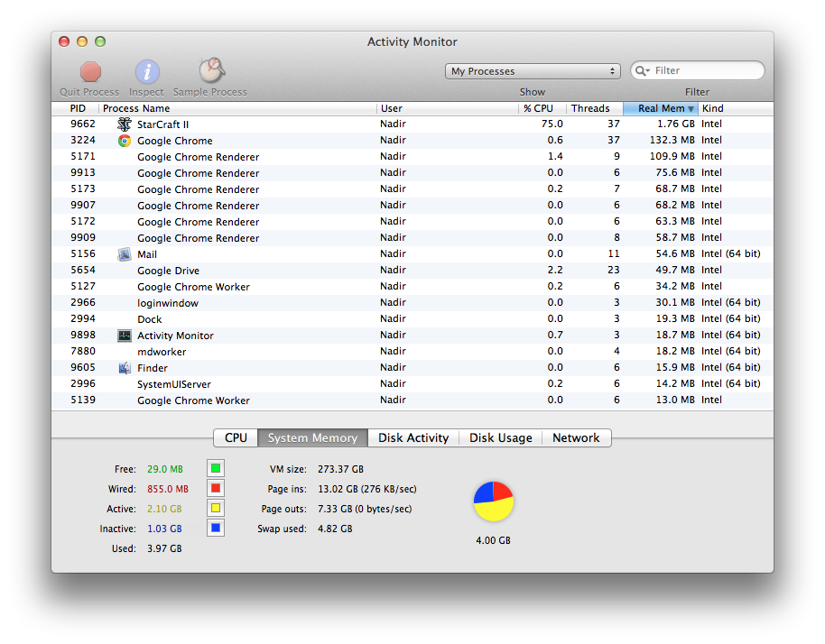Select the Dock process row
Image resolution: width=825 pixels, height=644 pixels.
[x=412, y=319]
